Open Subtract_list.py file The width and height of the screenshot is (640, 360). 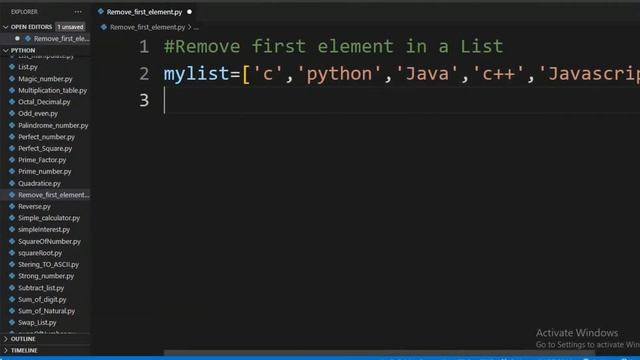[x=41, y=288]
